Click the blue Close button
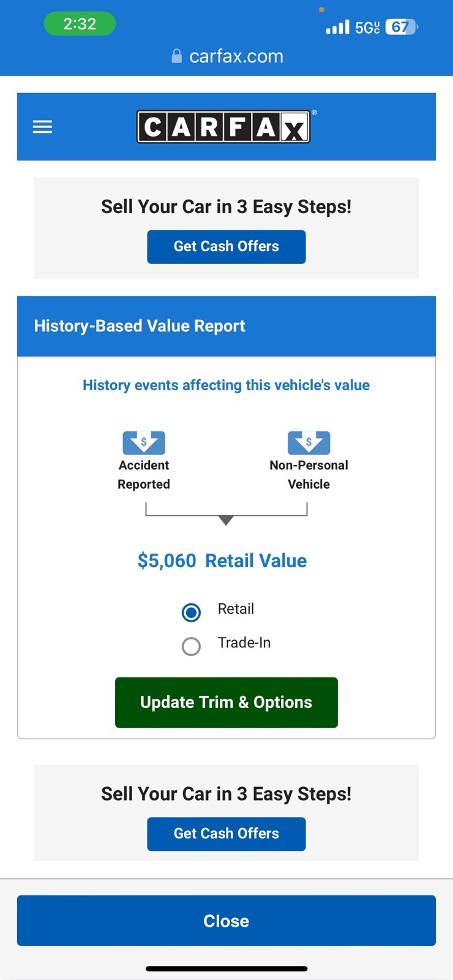Image resolution: width=453 pixels, height=980 pixels. point(226,921)
